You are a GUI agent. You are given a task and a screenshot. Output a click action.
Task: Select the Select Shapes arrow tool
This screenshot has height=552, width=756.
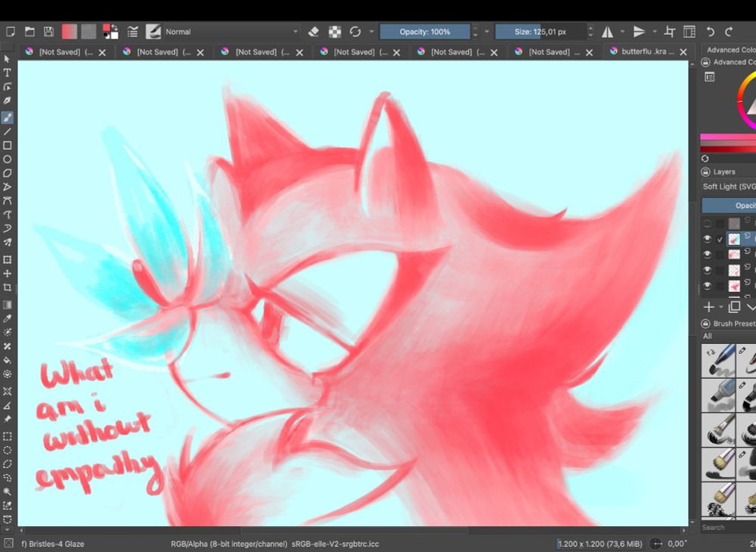click(8, 59)
